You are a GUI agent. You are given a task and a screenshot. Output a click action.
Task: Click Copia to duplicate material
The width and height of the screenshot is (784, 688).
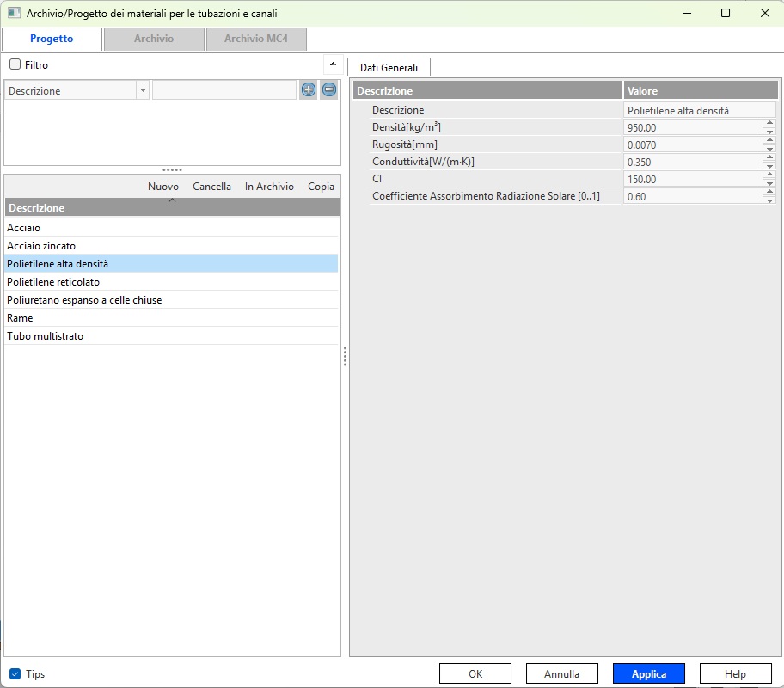(321, 187)
